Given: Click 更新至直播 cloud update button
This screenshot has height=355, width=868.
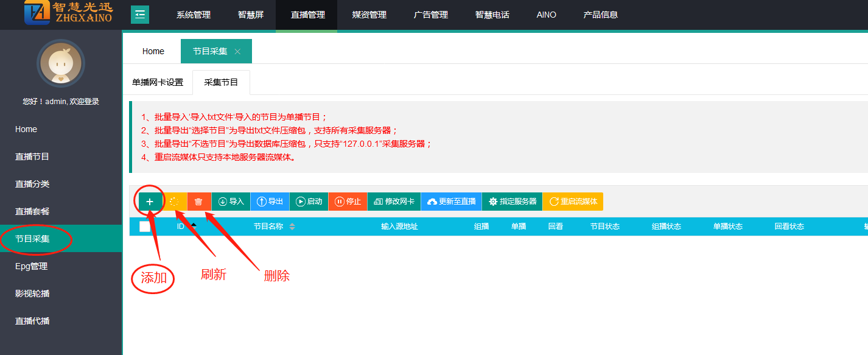Looking at the screenshot, I should (451, 202).
